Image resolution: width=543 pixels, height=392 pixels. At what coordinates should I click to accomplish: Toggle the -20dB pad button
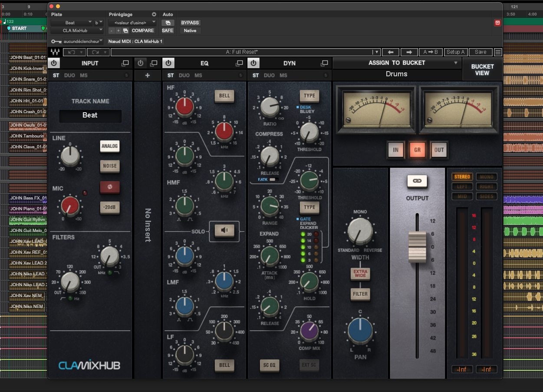(110, 208)
